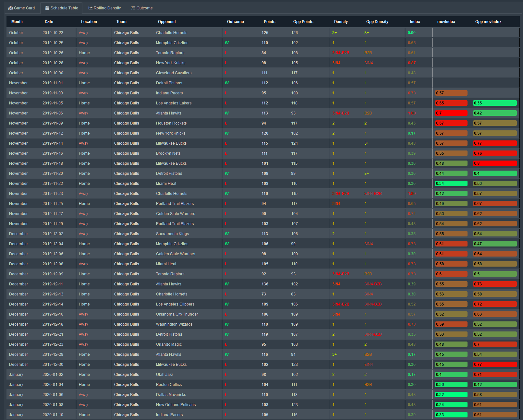Viewport: 523px width, 420px height.
Task: Click opponent Cleveland Cavaliers
Action: (x=174, y=73)
